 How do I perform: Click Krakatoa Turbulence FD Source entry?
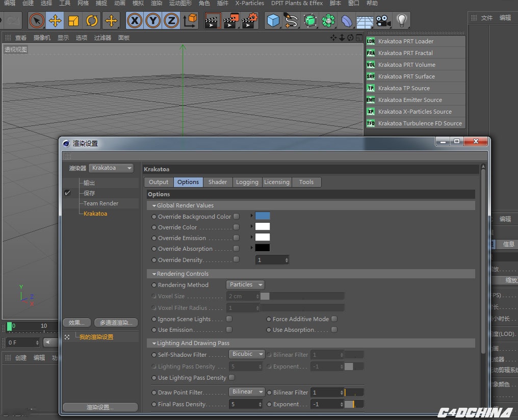coord(416,123)
